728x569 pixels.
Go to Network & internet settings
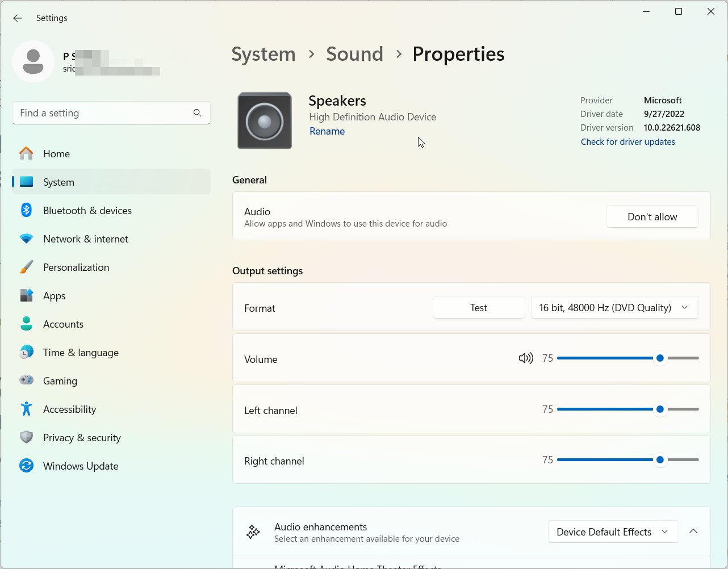(111, 239)
